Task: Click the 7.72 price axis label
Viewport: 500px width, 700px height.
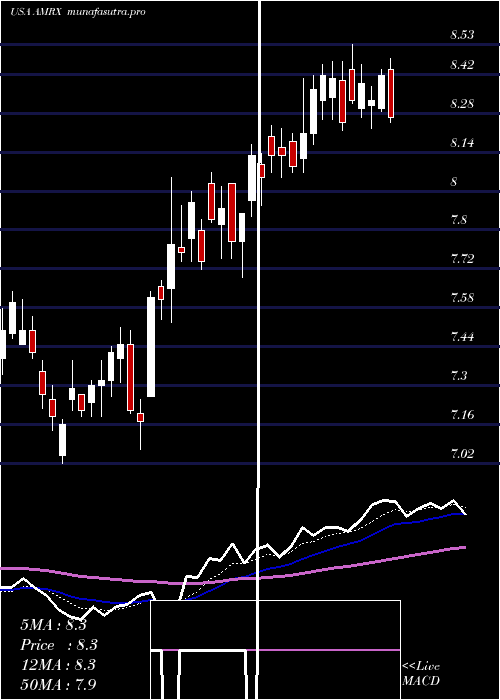Action: 462,258
